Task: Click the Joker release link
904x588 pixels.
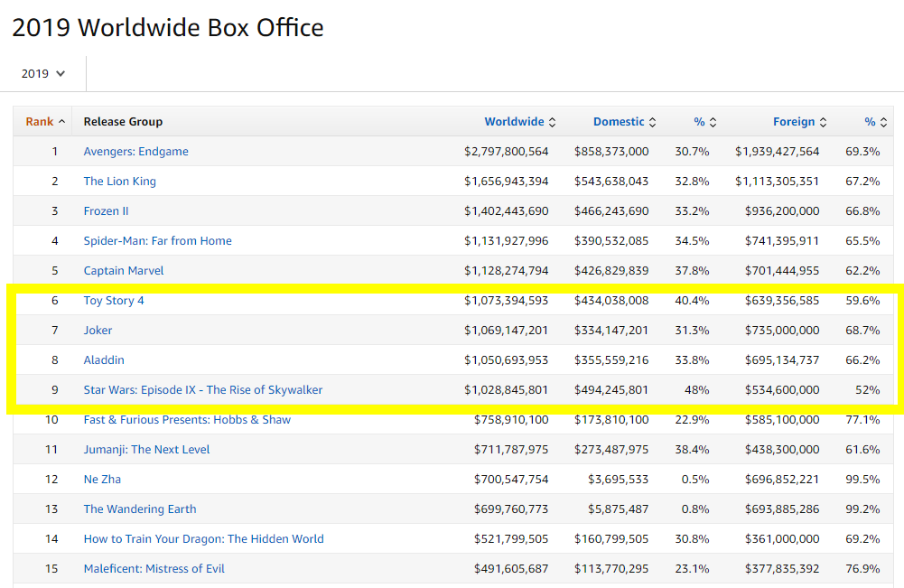Action: click(x=98, y=331)
